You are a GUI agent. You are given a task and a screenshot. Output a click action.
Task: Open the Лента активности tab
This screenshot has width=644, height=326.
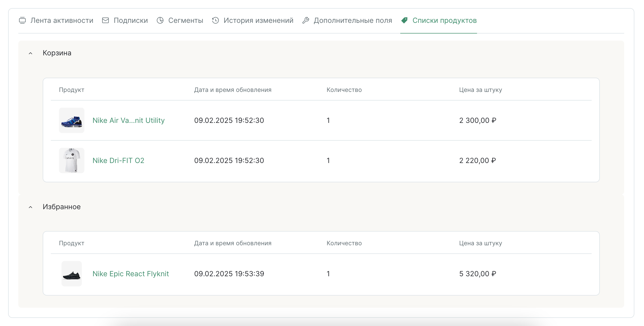[56, 20]
